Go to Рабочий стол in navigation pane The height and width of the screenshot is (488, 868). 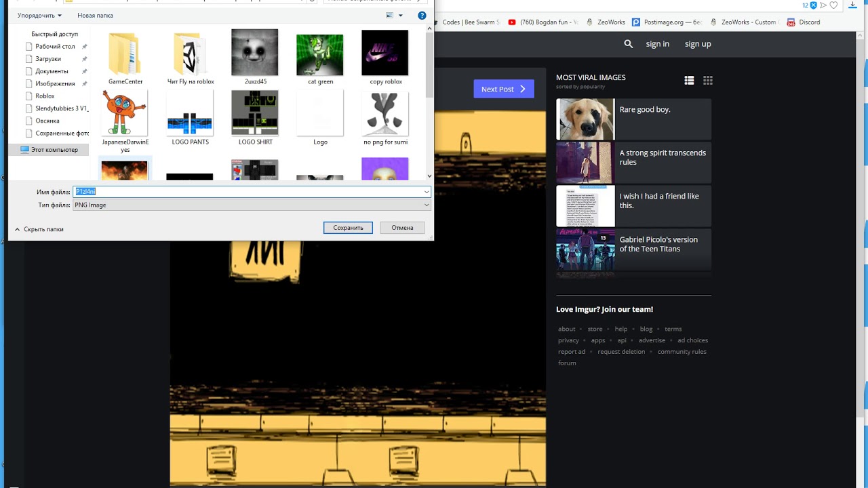(55, 46)
